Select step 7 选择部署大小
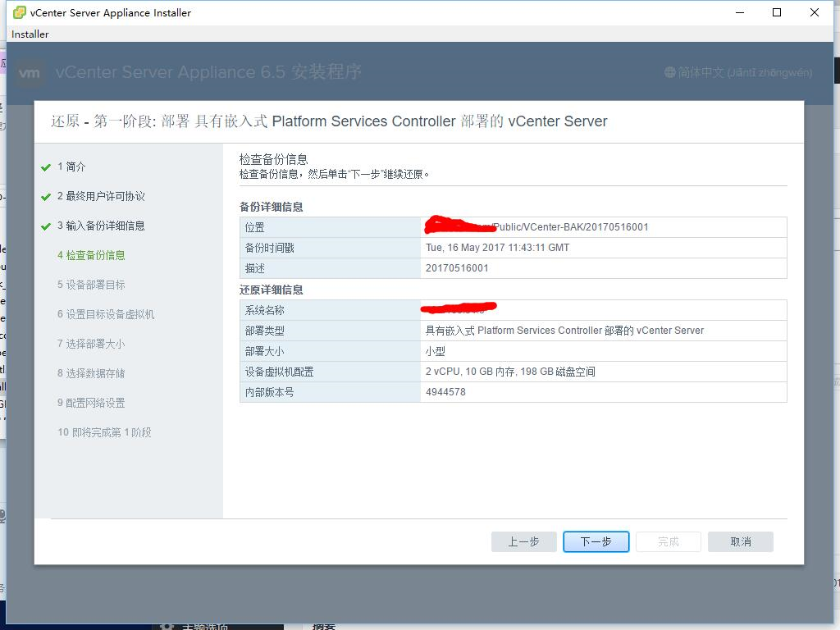The image size is (840, 630). click(91, 344)
